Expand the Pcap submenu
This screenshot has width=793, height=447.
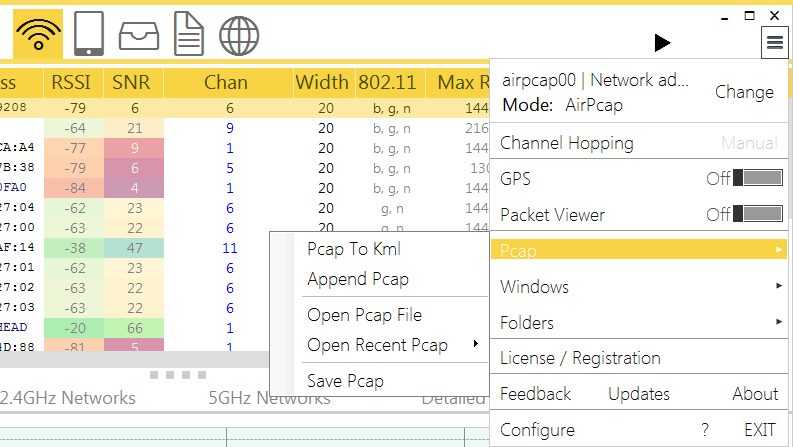pyautogui.click(x=639, y=250)
